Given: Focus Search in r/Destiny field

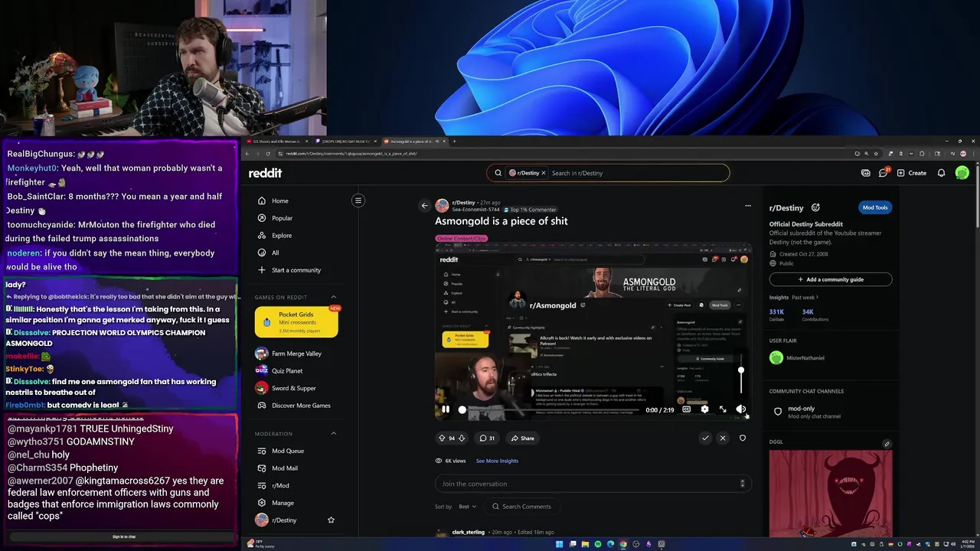Looking at the screenshot, I should coord(638,173).
